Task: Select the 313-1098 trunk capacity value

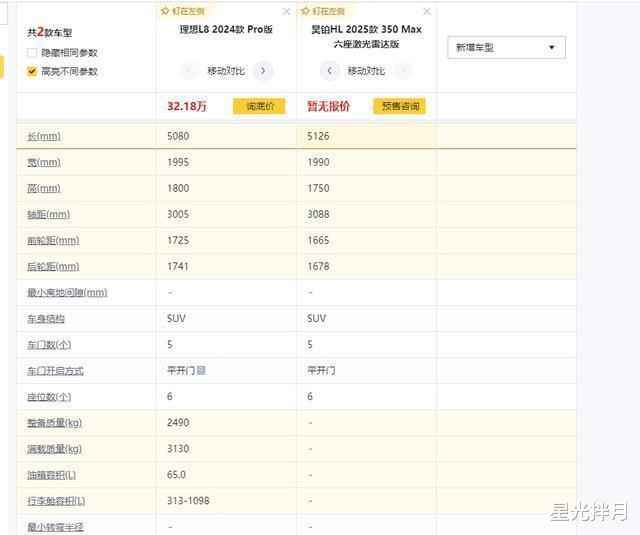Action: tap(188, 501)
